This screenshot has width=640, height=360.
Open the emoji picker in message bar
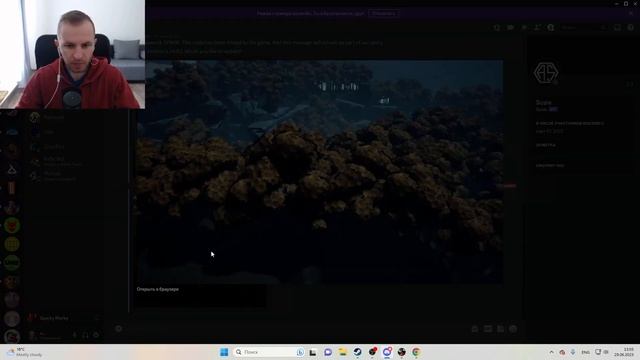tap(513, 329)
